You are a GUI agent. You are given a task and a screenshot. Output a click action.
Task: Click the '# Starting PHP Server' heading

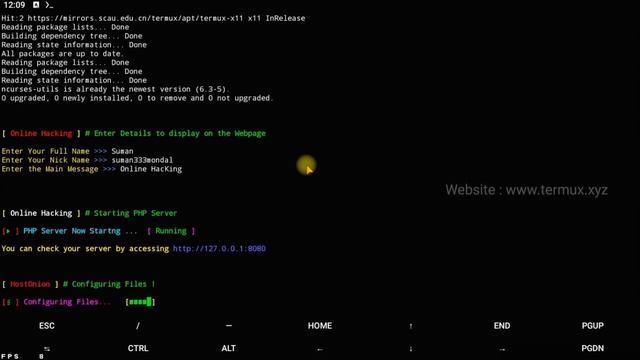pos(131,213)
